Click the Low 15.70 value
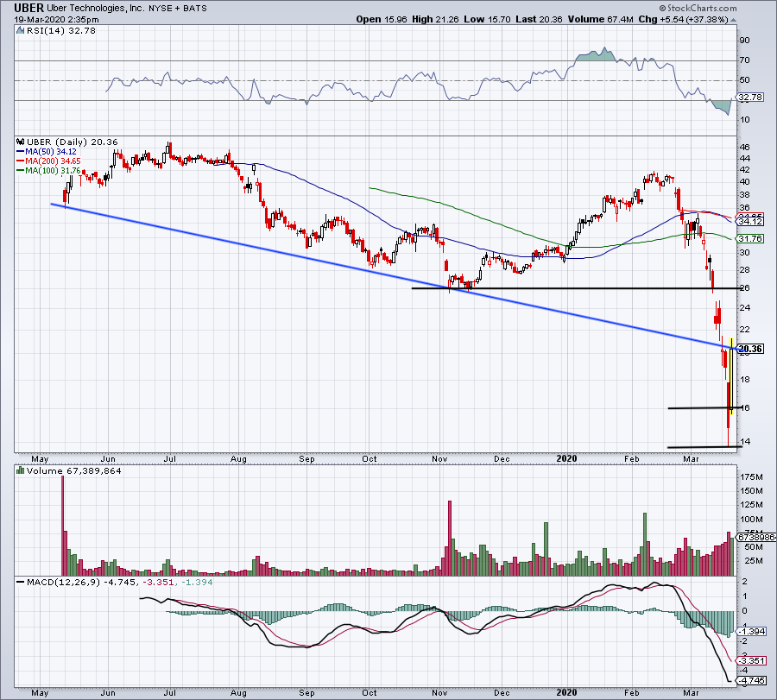777x700 pixels. tap(487, 19)
